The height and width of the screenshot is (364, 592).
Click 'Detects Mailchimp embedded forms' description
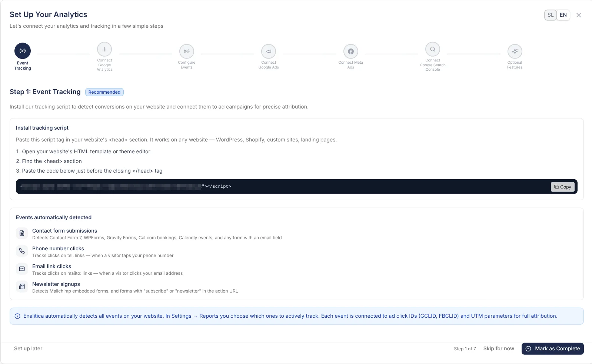pyautogui.click(x=135, y=291)
